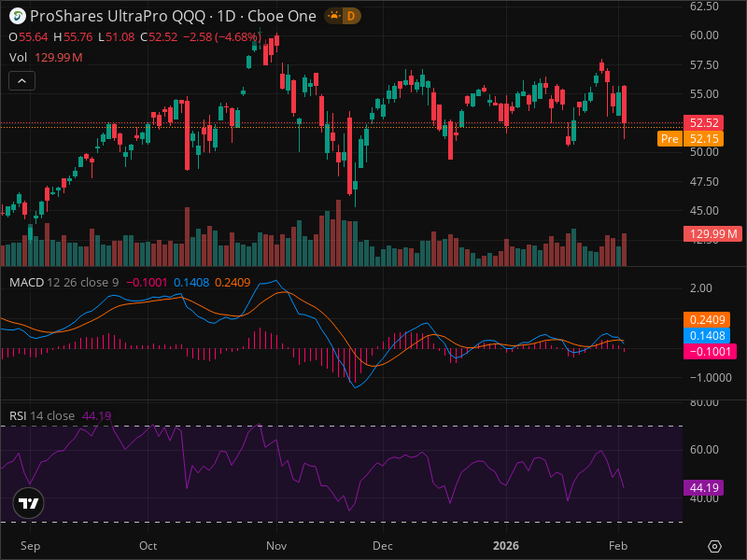Click the 52.52 last price label
Image resolution: width=747 pixels, height=560 pixels.
click(704, 123)
